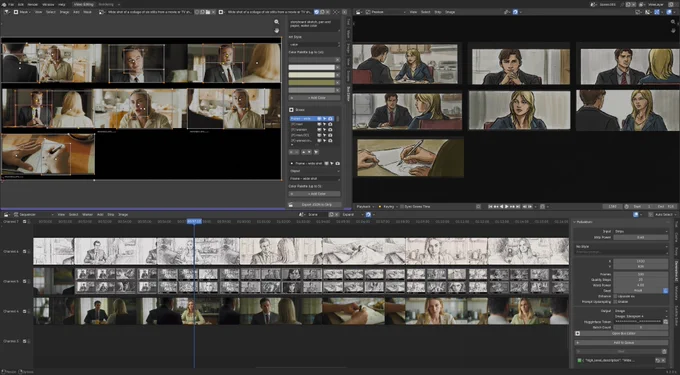This screenshot has height=375, width=680.
Task: Open the File menu
Action: pyautogui.click(x=11, y=4)
